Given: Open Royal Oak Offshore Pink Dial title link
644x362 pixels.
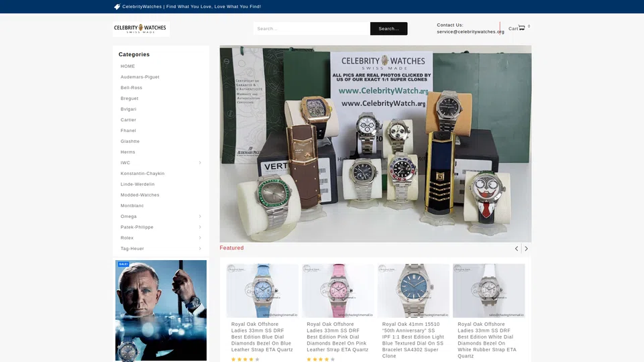Looking at the screenshot, I should pos(337,337).
